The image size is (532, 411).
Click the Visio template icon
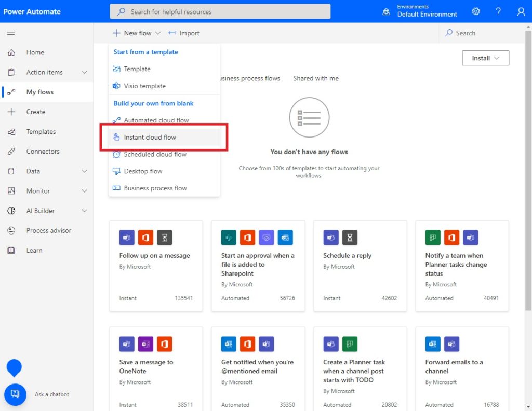(x=116, y=86)
